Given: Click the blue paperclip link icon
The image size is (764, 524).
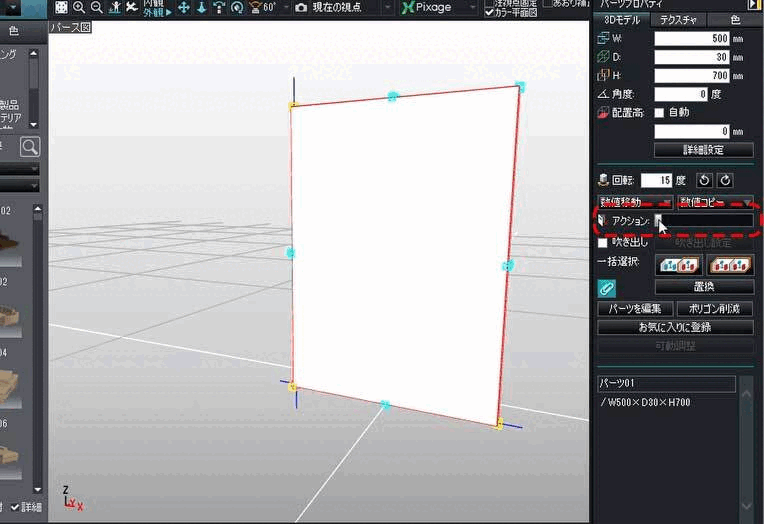Looking at the screenshot, I should click(606, 287).
